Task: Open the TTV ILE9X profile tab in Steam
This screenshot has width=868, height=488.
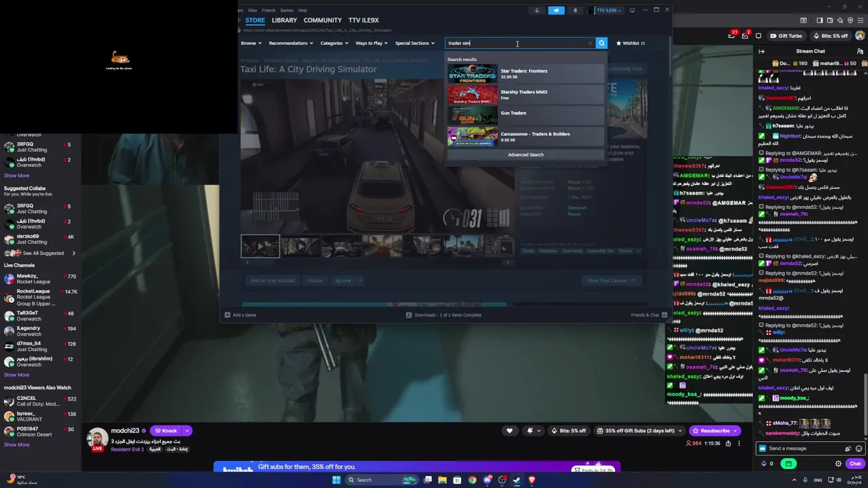Action: coord(363,20)
